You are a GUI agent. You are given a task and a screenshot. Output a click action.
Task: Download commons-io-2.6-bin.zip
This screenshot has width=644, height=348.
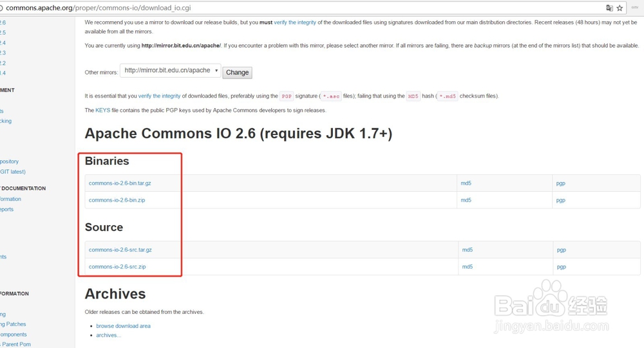117,200
